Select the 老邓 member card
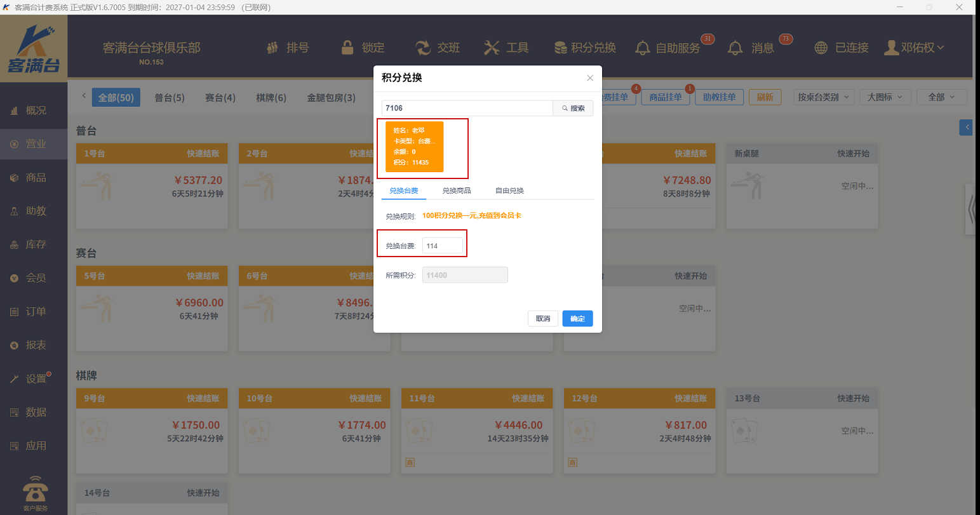 (414, 147)
